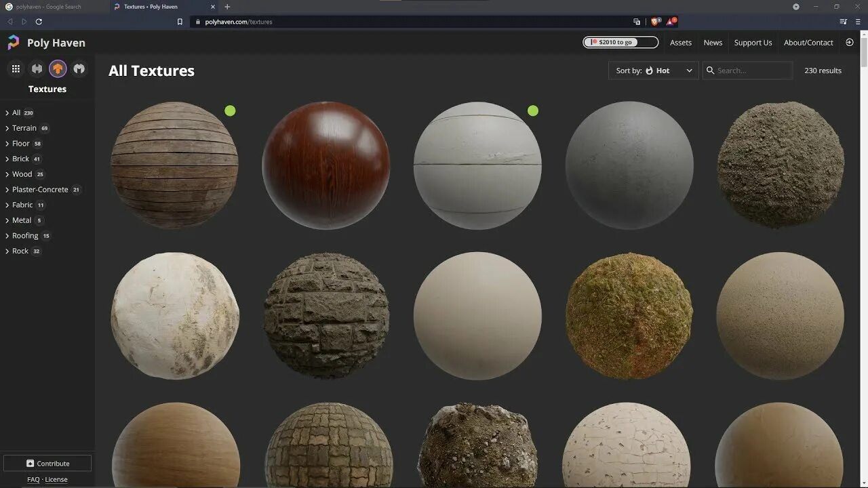Select the Textures • Poly Haven browser tab

(164, 7)
